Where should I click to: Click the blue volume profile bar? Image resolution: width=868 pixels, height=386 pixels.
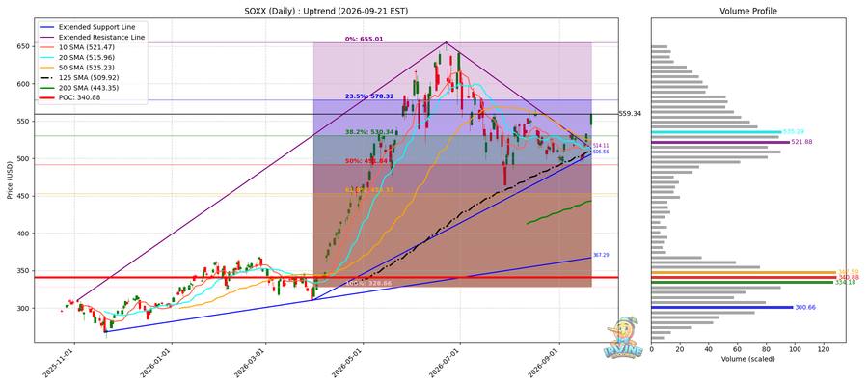coord(722,308)
